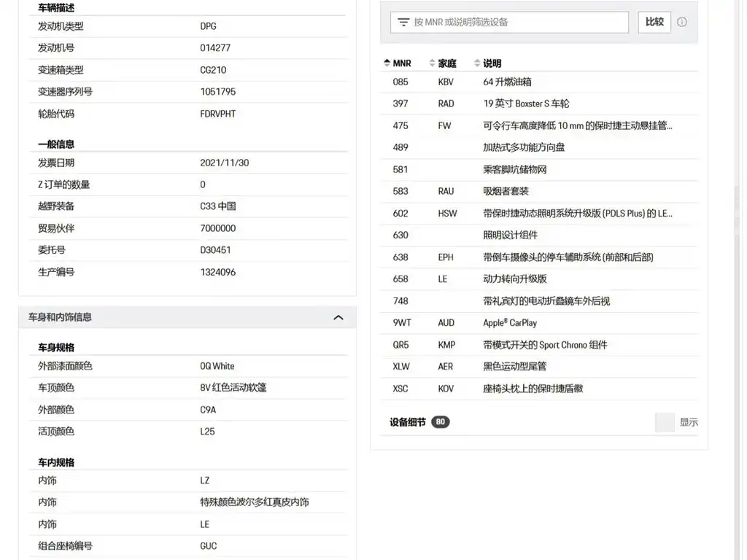
Task: Collapse the 车身和内饰信息 section
Action: (x=338, y=318)
